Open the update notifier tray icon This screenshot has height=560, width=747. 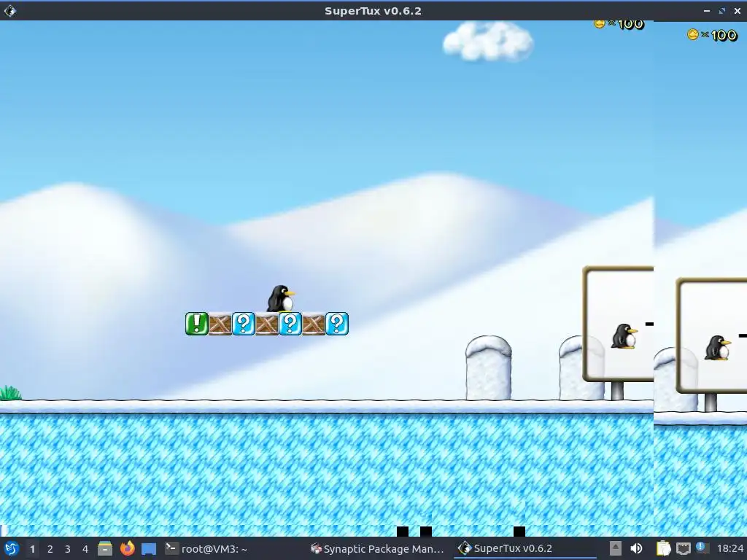point(701,548)
